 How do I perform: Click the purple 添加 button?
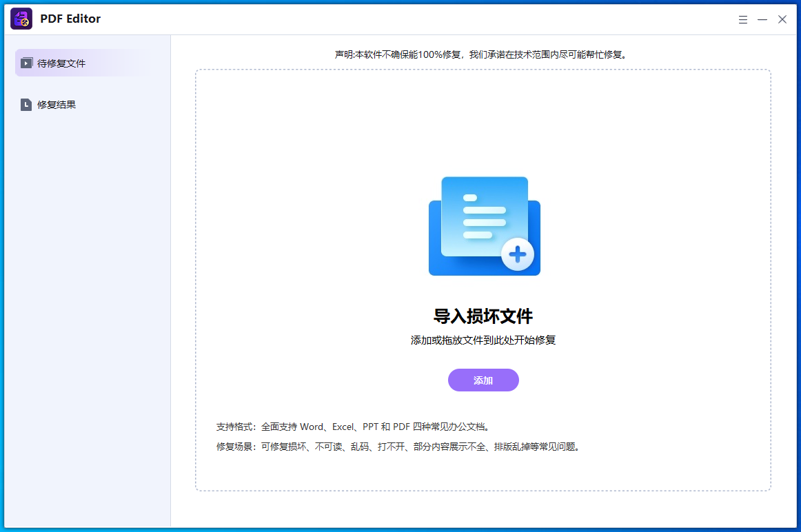[483, 380]
